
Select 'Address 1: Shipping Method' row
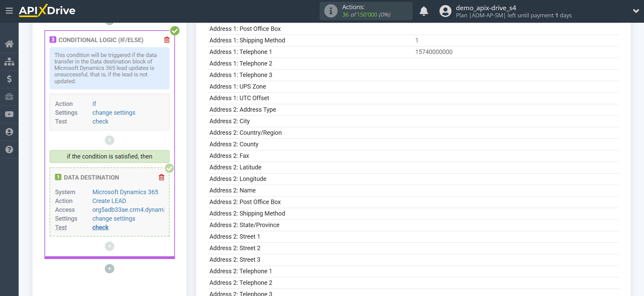[413, 40]
